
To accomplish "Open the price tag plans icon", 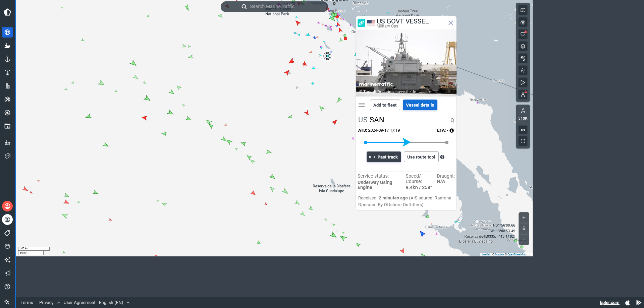I will coord(7,233).
